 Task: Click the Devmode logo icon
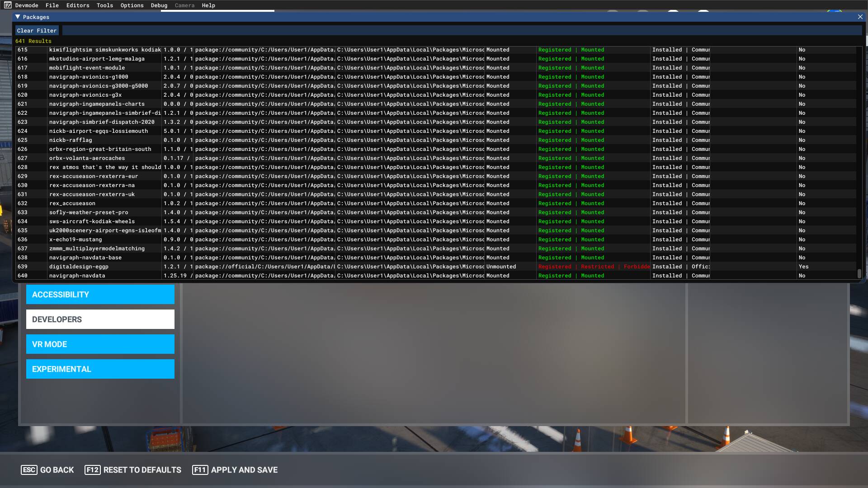7,5
